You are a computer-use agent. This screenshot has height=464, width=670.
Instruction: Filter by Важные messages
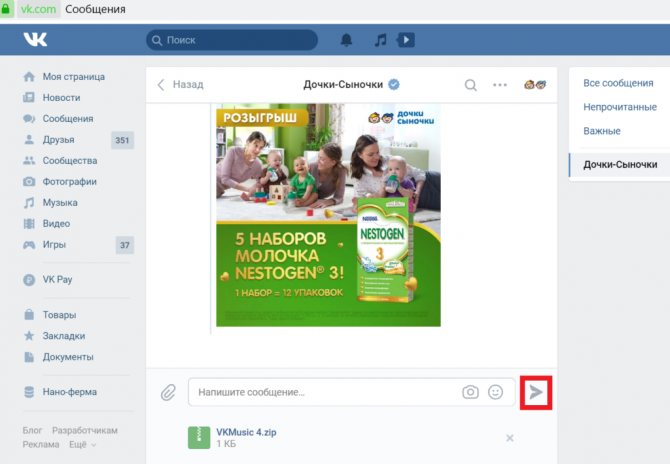(602, 131)
